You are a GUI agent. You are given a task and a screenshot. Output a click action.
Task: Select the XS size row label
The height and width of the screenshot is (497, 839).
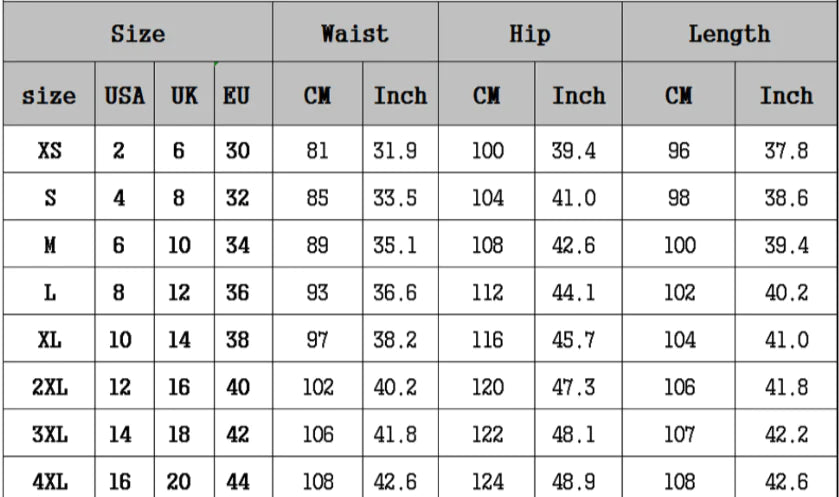(x=49, y=151)
